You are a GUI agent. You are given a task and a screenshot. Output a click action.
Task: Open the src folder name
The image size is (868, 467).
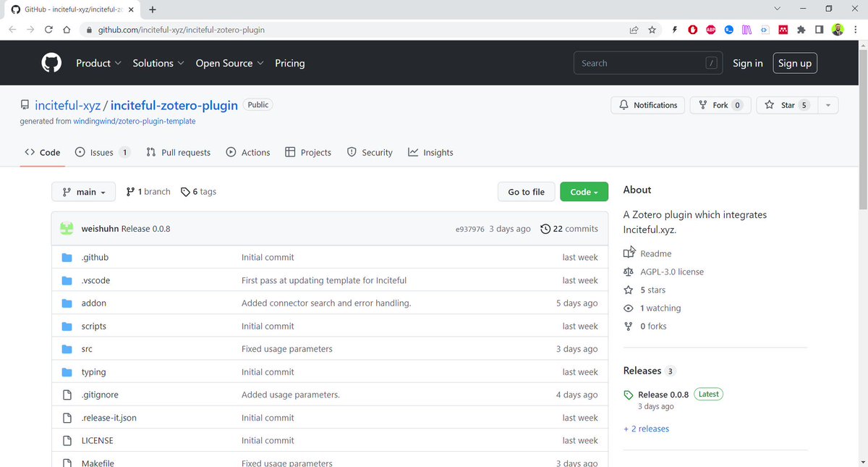(x=87, y=349)
